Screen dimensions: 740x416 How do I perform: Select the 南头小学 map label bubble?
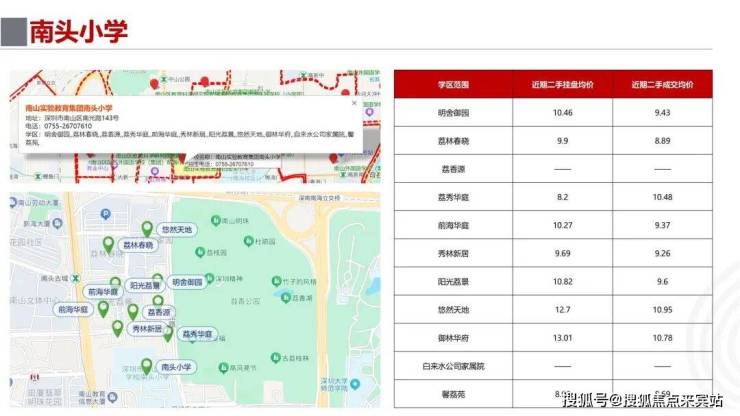tap(177, 367)
